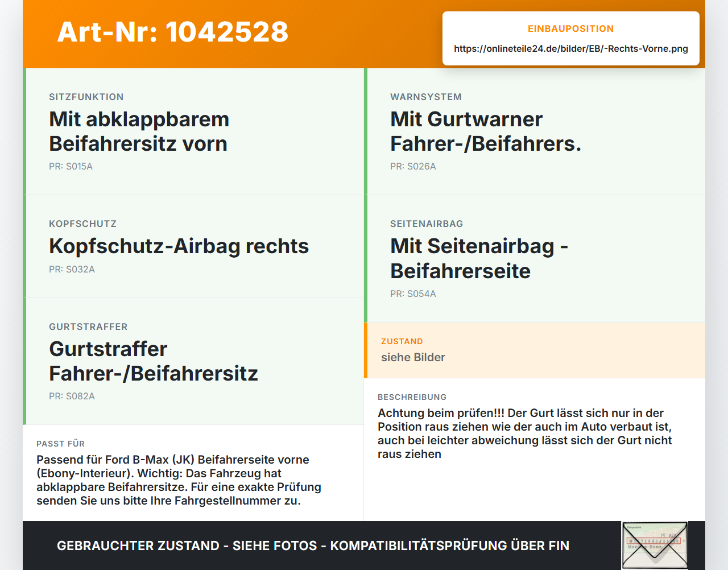Click the WARNSYSTEM label
Viewport: 728px width, 570px height.
click(426, 97)
